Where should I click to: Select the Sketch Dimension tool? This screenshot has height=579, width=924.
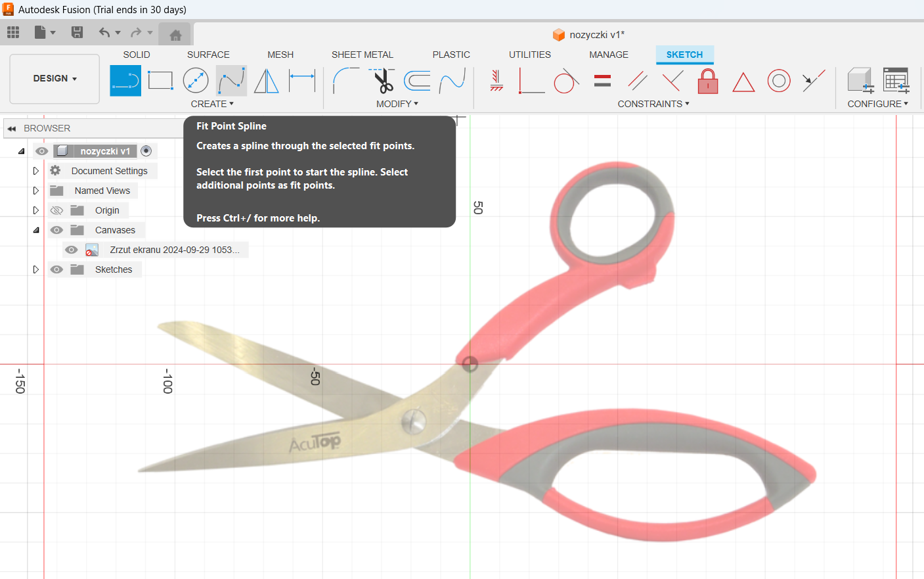pyautogui.click(x=302, y=81)
